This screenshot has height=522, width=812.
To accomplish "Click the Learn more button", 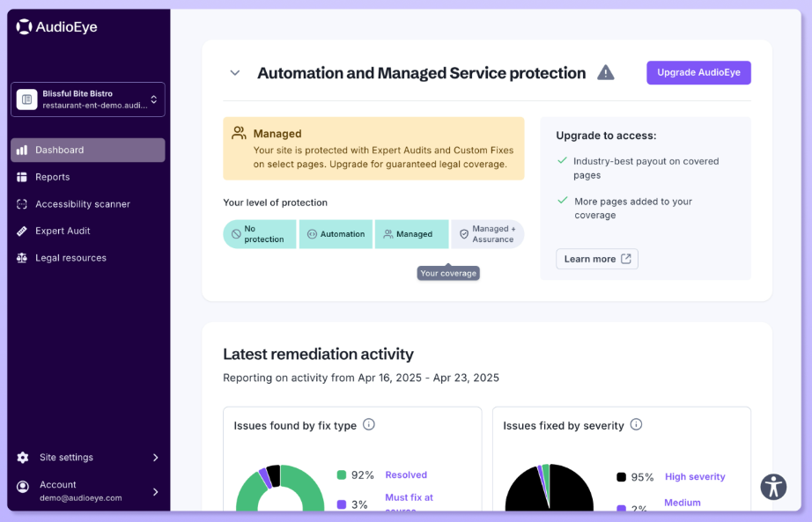I will click(597, 259).
